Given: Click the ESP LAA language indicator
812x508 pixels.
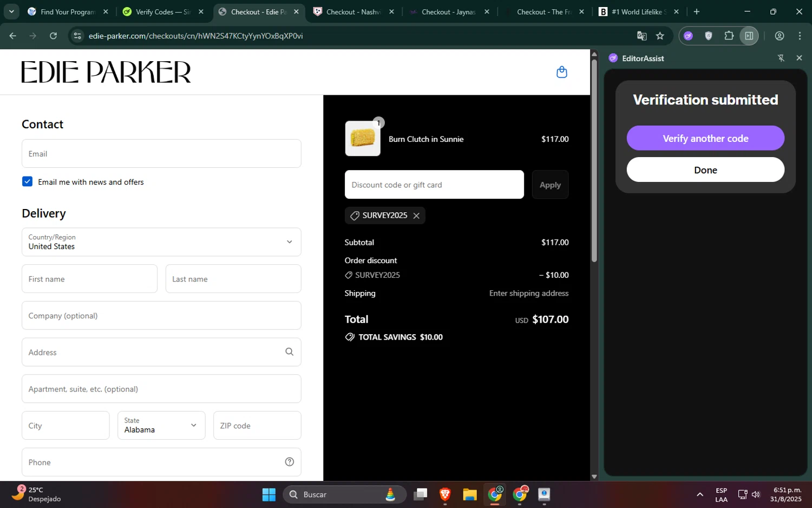Looking at the screenshot, I should pos(721,494).
